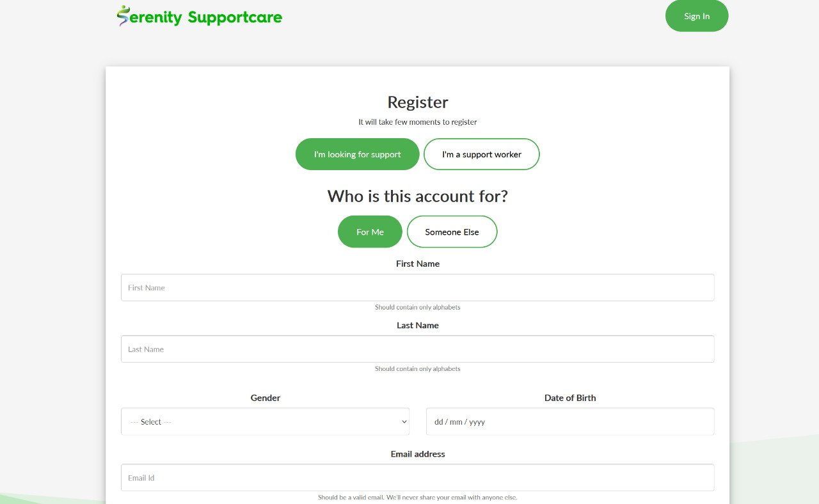Focus the First Name input field
819x504 pixels.
417,287
